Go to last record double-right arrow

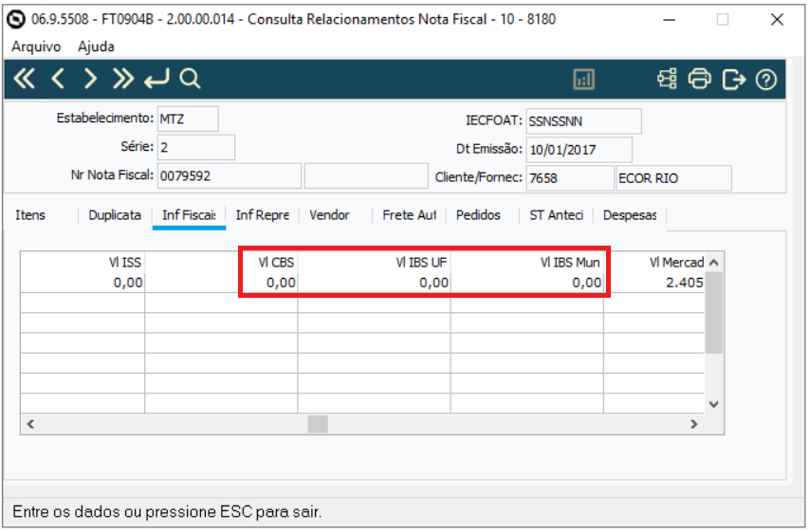click(122, 79)
